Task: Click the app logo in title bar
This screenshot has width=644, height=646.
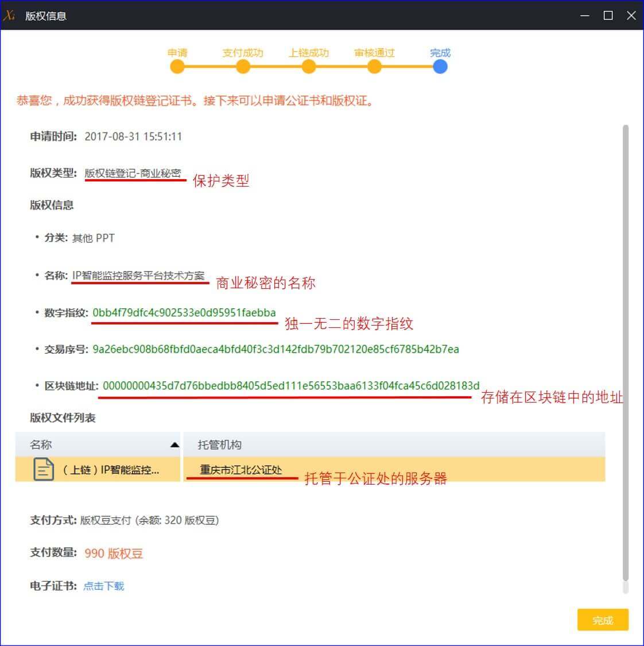Action: coord(9,16)
